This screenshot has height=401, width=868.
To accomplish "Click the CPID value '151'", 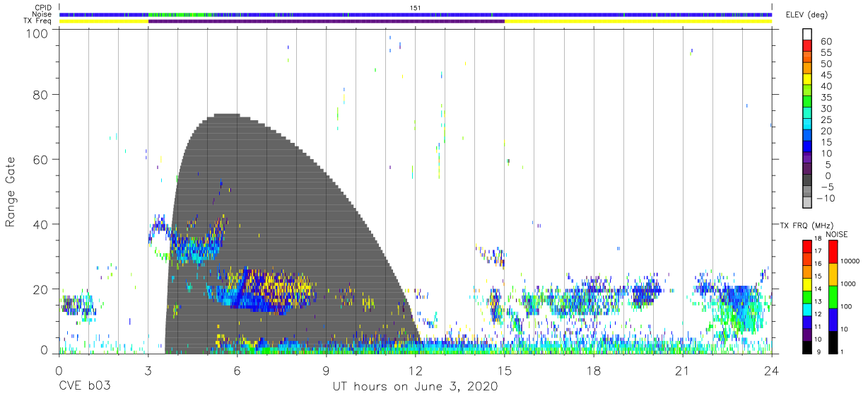I will click(416, 7).
